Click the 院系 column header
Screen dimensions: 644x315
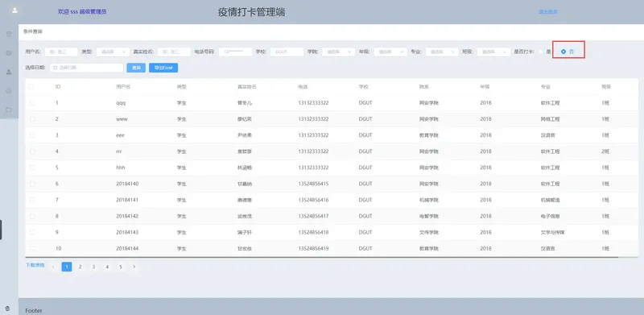pos(424,87)
